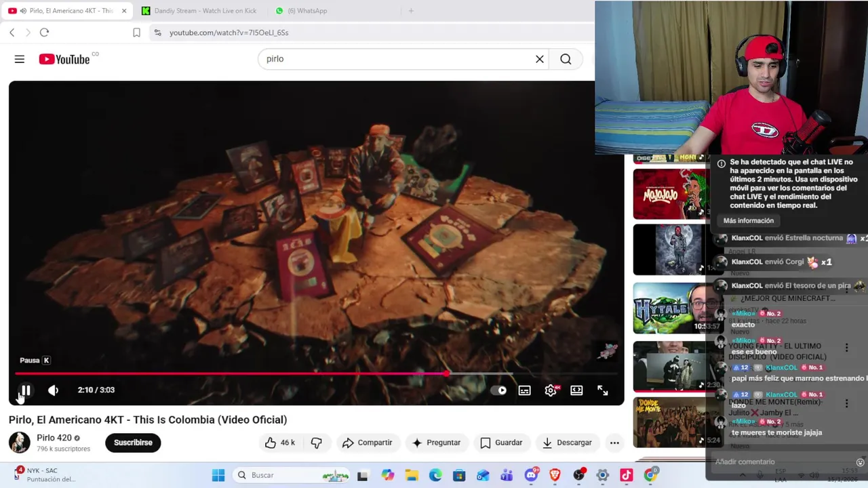Open Microsoft Edge from the taskbar
This screenshot has height=488, width=868.
pos(435,475)
